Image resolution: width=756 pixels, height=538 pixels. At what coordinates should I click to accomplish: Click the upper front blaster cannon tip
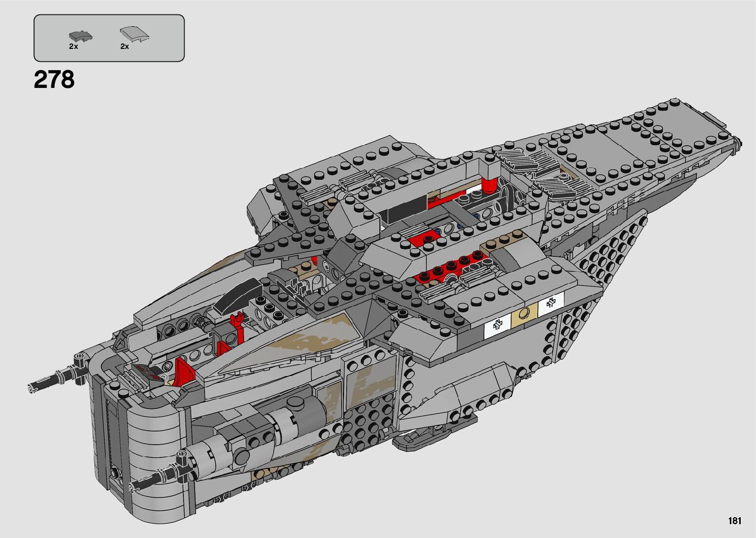point(35,387)
